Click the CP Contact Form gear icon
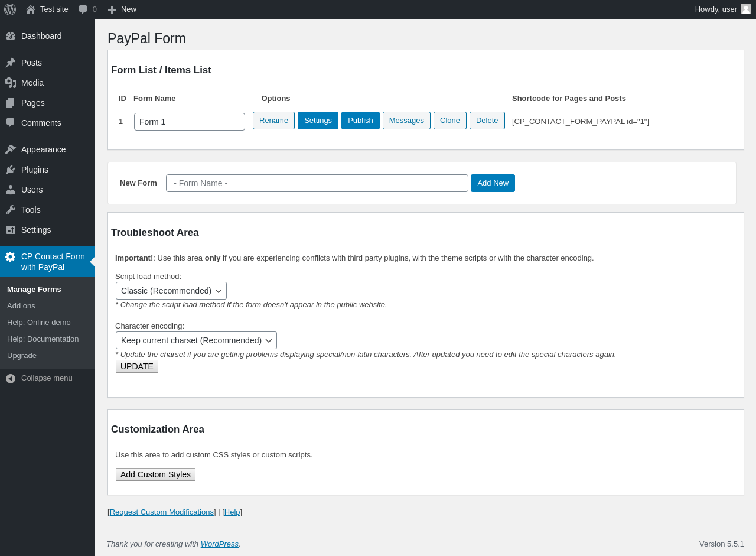 tap(11, 256)
